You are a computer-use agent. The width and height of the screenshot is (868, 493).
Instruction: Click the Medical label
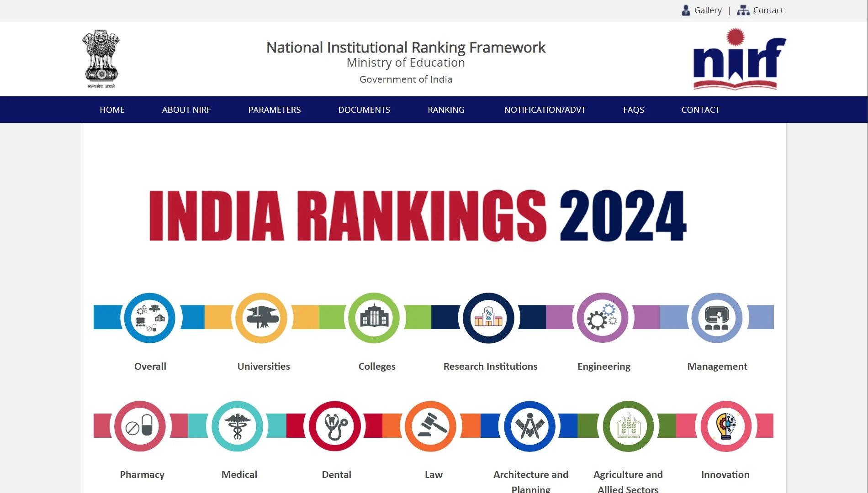click(x=239, y=474)
